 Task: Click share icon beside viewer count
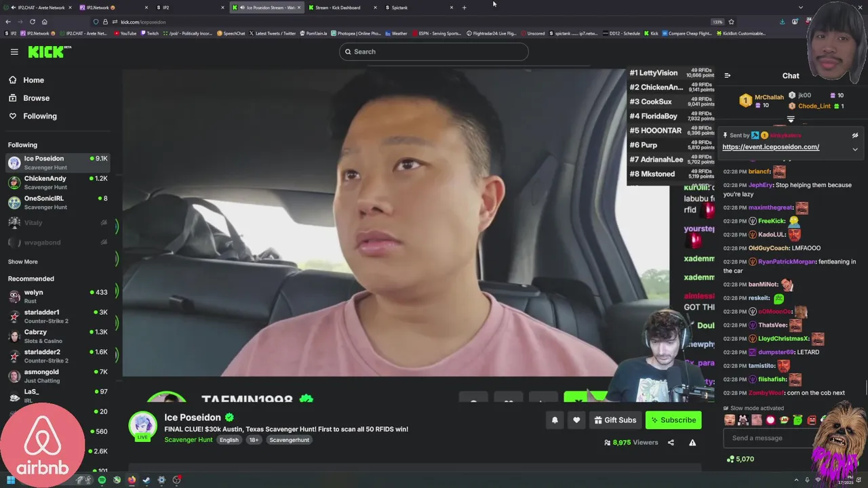[x=671, y=443]
